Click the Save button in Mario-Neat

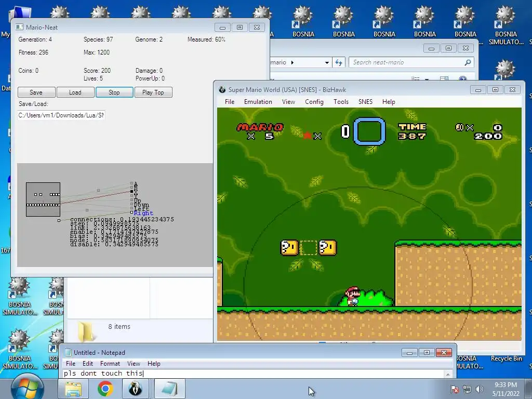36,92
